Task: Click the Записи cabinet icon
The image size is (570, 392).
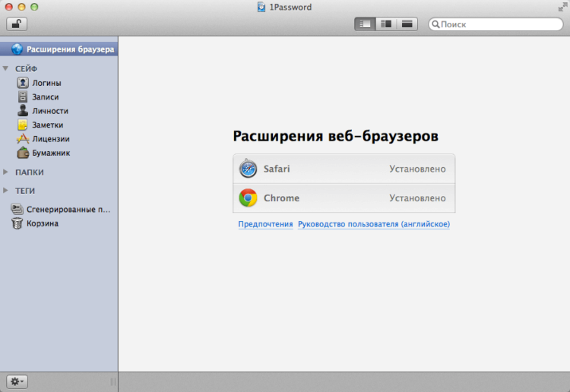Action: point(23,96)
